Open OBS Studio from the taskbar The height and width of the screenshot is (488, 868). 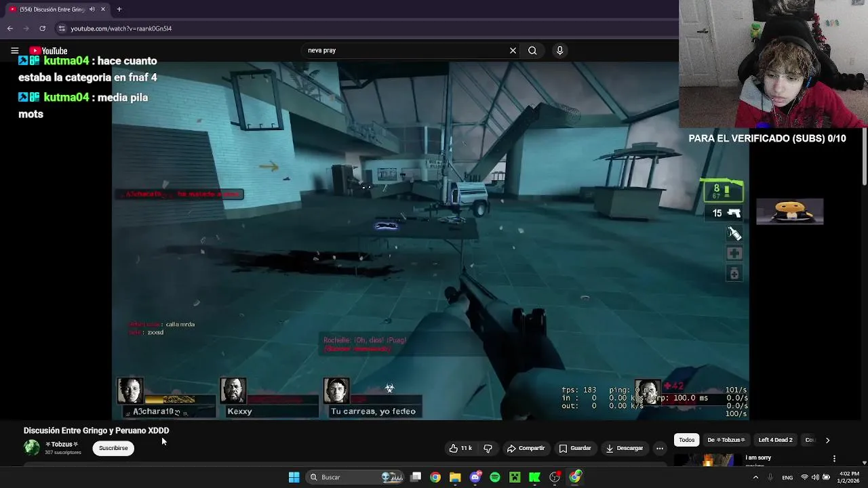[555, 477]
